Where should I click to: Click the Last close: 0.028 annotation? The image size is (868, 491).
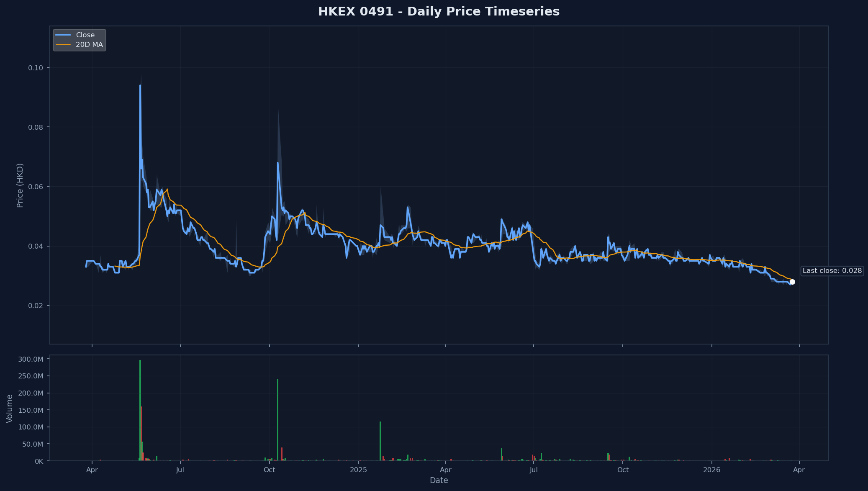[x=832, y=271]
